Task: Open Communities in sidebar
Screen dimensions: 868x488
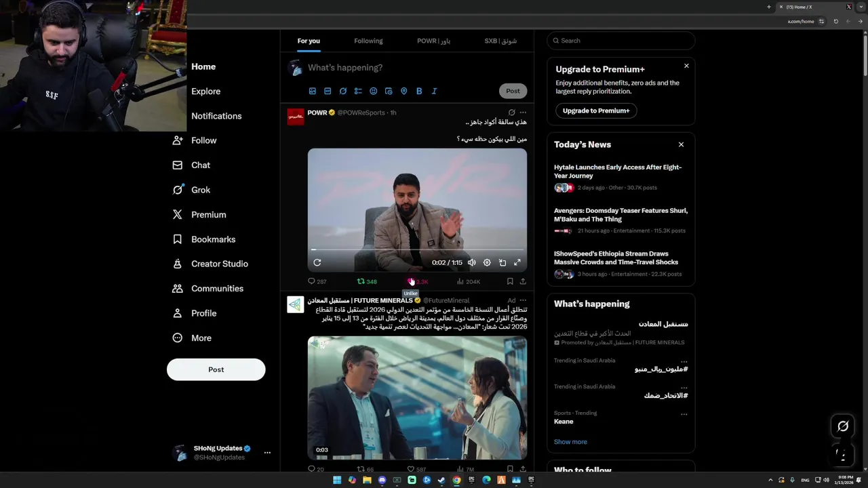Action: tap(208, 289)
